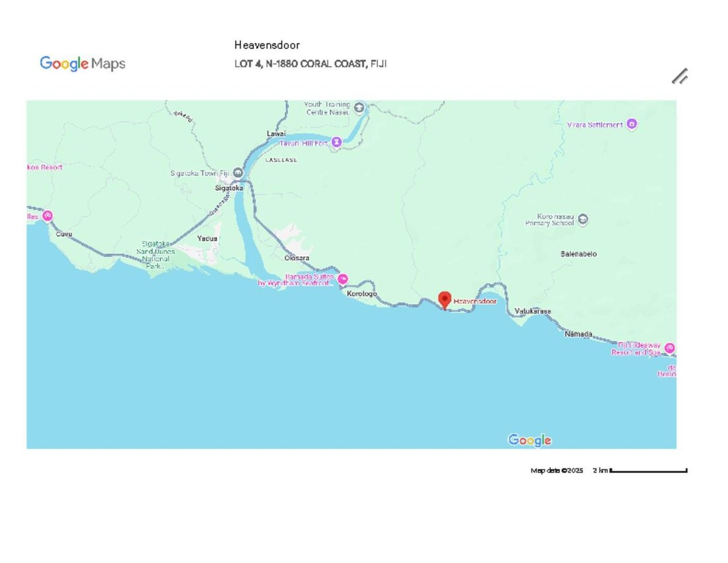Click the diagonal lines icon at top right
Viewport: 728px width, 563px height.
pos(680,77)
